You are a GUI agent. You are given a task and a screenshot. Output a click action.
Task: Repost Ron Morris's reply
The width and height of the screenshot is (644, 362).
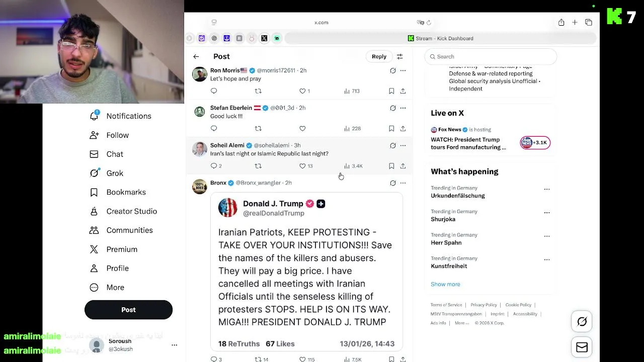(258, 91)
